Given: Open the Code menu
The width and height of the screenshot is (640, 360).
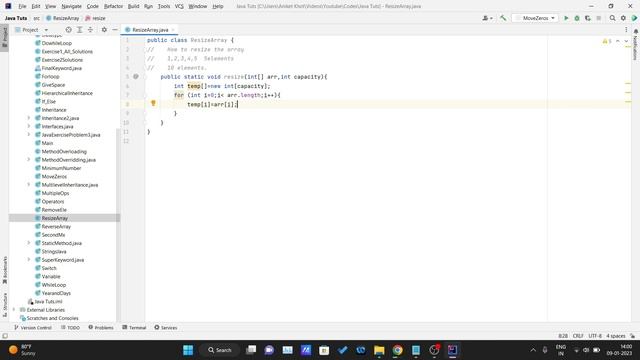Looking at the screenshot, I should (93, 6).
